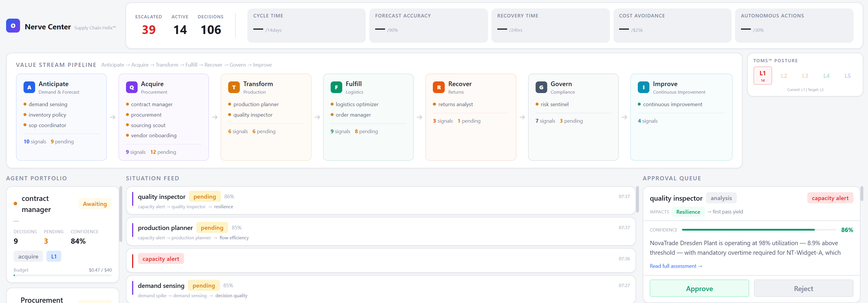Choose the L5 posture level

(847, 76)
